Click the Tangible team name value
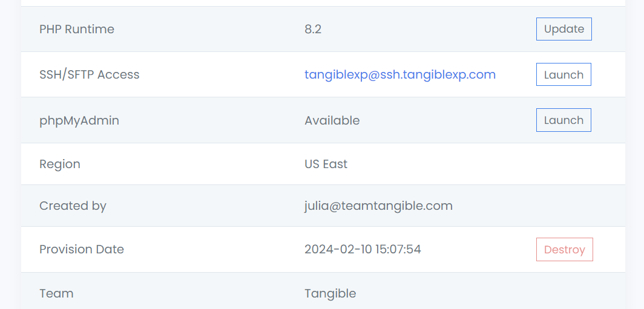644x309 pixels. 330,293
